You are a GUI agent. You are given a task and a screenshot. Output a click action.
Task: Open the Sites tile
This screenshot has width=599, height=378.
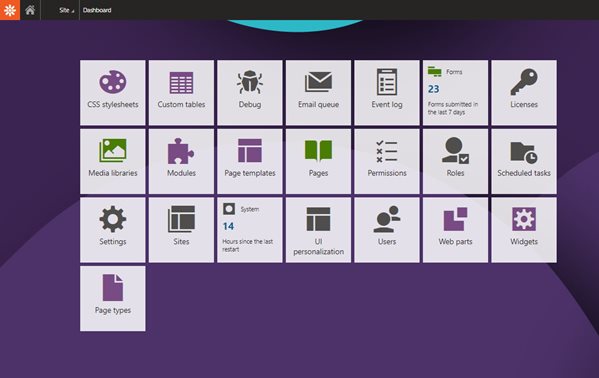coord(181,230)
